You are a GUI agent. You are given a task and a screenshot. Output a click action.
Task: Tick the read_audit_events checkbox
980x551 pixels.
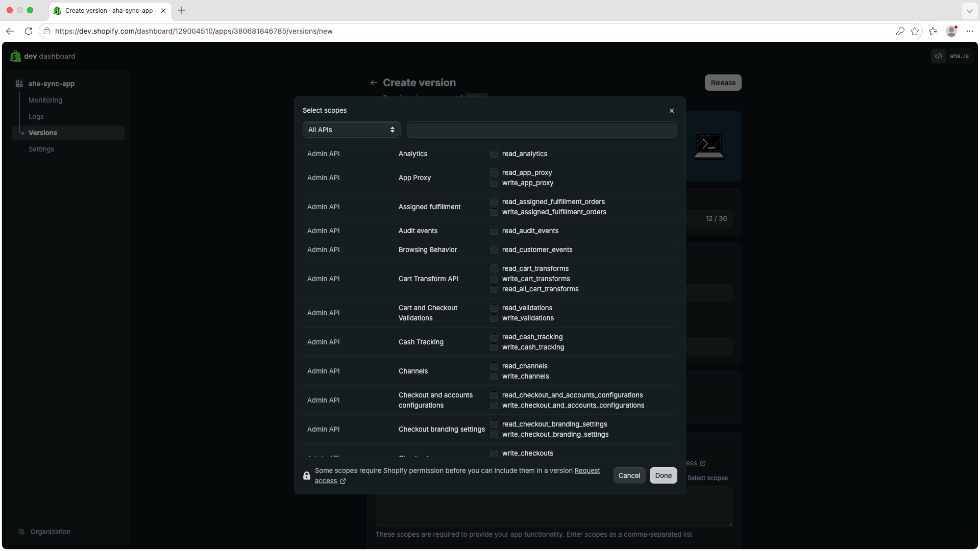pos(494,231)
